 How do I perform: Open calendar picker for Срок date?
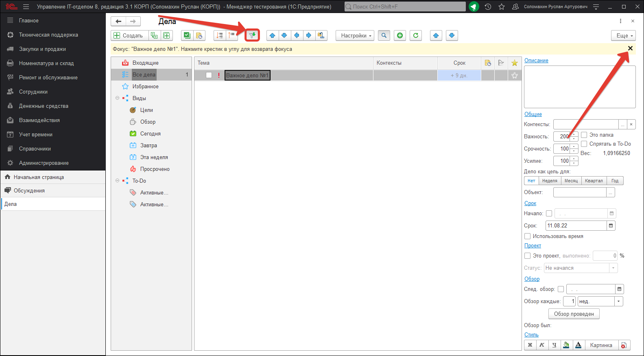click(611, 225)
